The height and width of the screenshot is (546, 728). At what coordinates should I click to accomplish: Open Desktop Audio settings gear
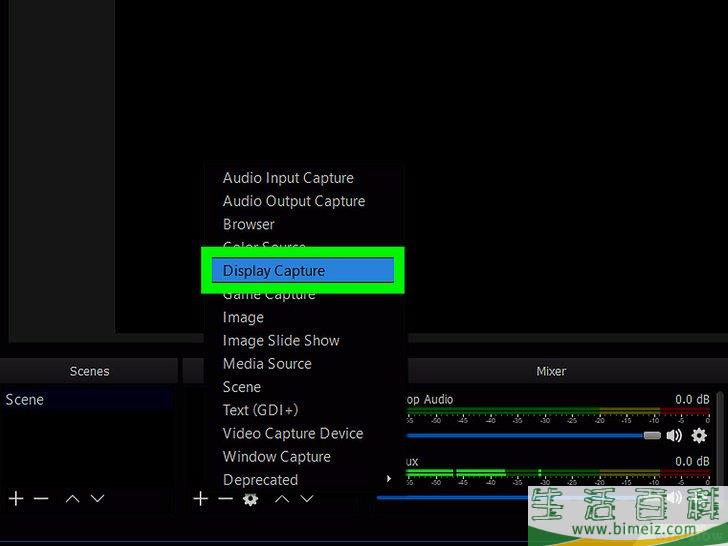699,435
